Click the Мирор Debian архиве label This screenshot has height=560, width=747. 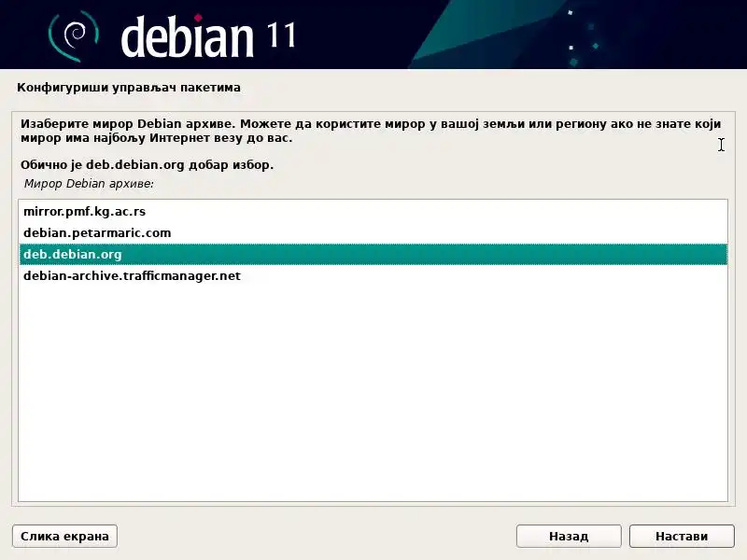89,184
